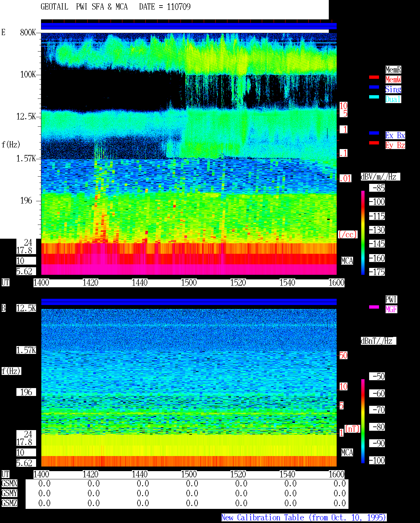Click the GSMX row label

pyautogui.click(x=9, y=484)
